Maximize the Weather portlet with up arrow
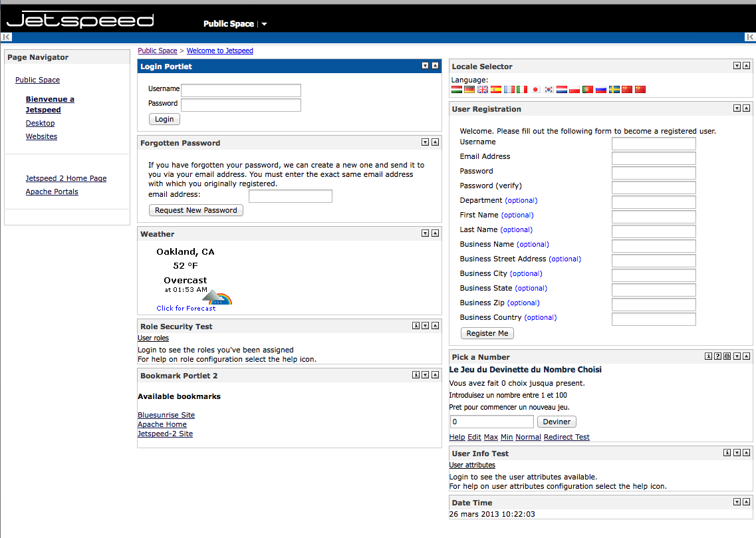The width and height of the screenshot is (756, 538). [435, 233]
